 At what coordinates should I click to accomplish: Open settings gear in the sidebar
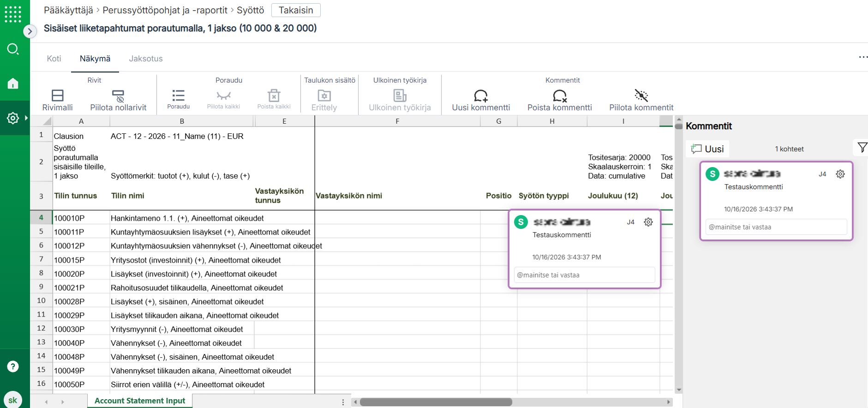coord(13,118)
